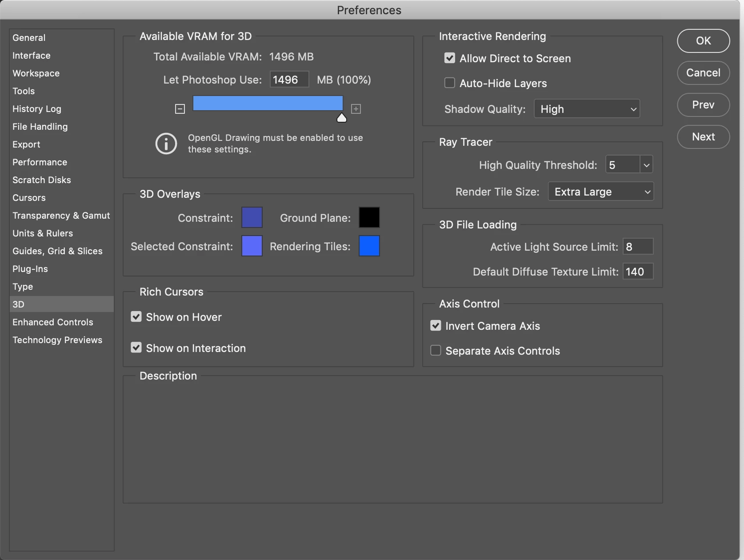Select File Handling category

[61, 127]
